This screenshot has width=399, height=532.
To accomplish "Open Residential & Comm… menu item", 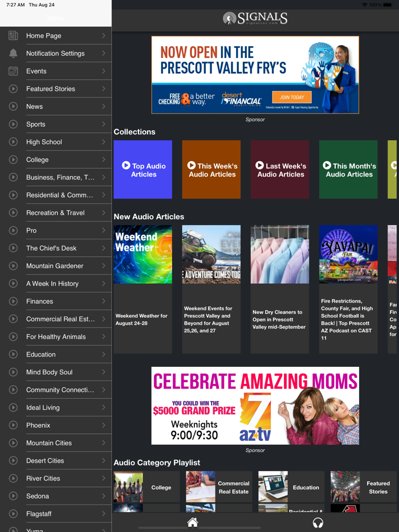I will tap(56, 195).
